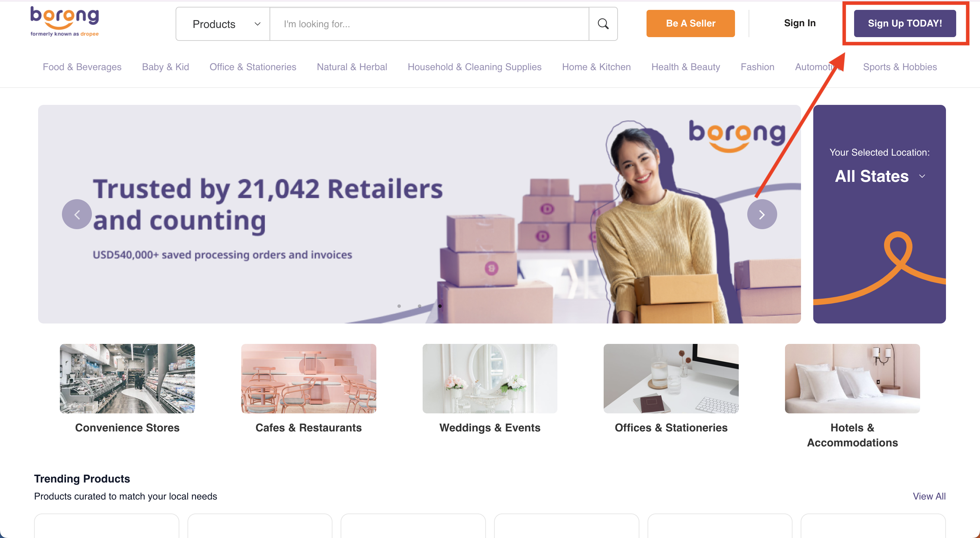This screenshot has width=980, height=538.
Task: Click the chevron beside All States
Action: [922, 176]
